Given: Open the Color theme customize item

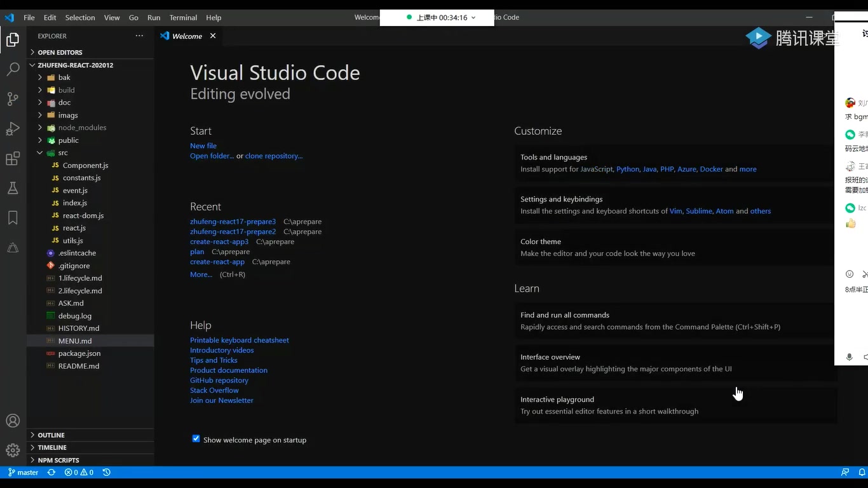Looking at the screenshot, I should pos(675,247).
